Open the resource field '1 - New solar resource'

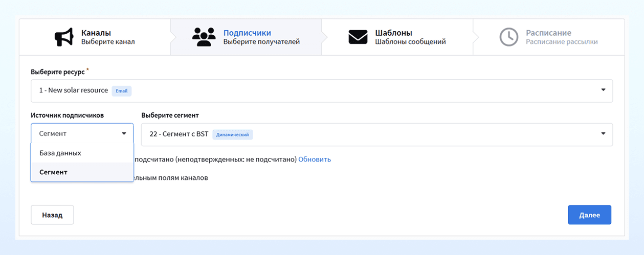pyautogui.click(x=322, y=90)
